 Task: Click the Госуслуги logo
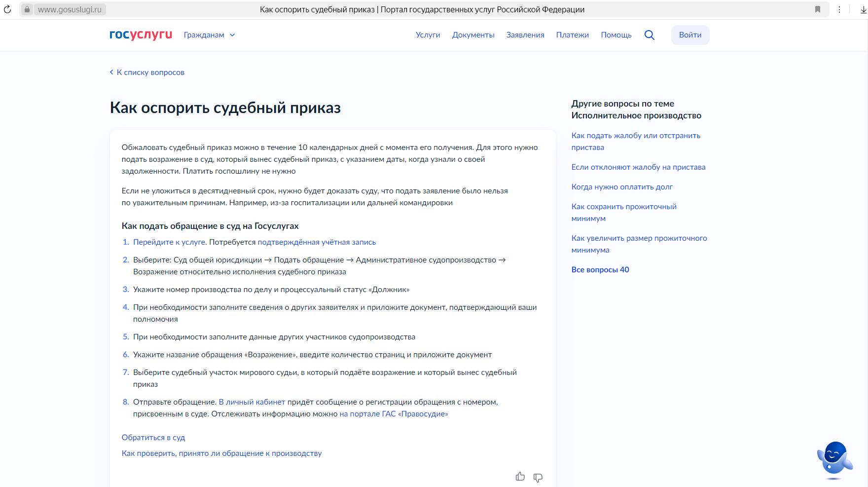point(141,35)
